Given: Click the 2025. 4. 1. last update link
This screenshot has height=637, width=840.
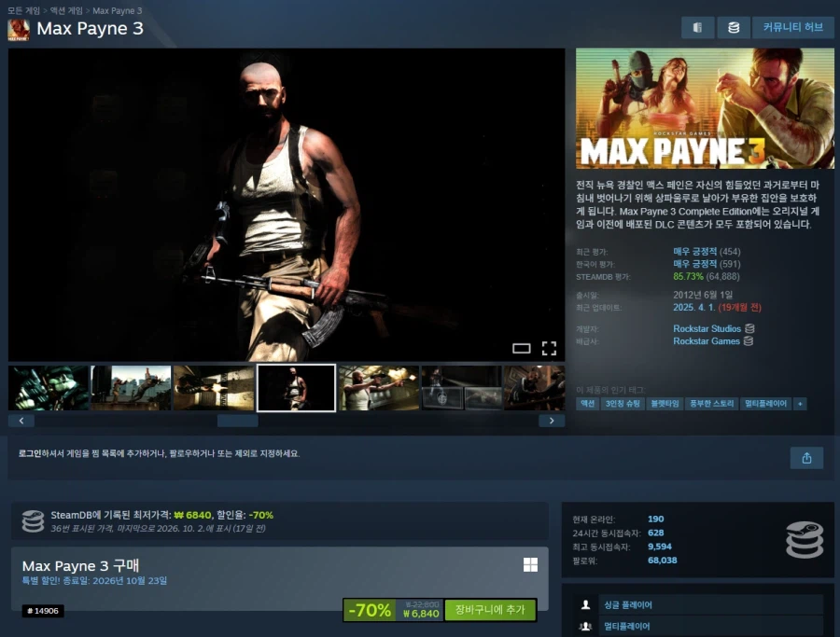Looking at the screenshot, I should [x=693, y=307].
